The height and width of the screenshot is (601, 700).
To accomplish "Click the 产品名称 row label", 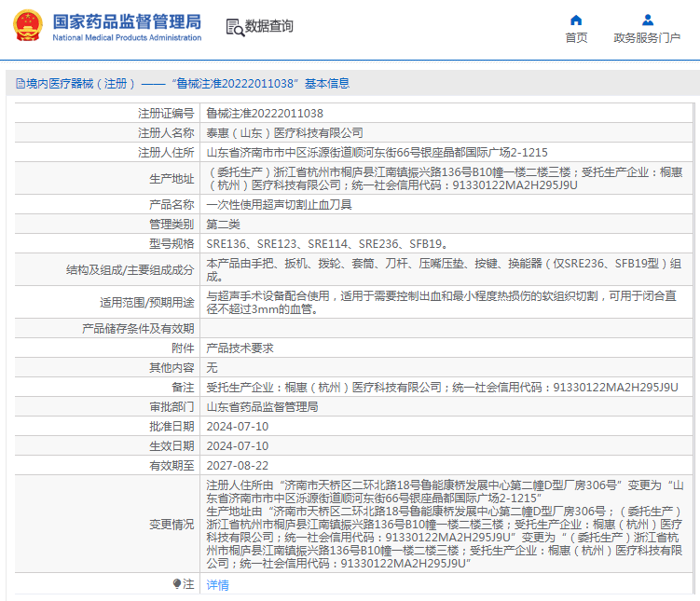I will click(x=172, y=205).
